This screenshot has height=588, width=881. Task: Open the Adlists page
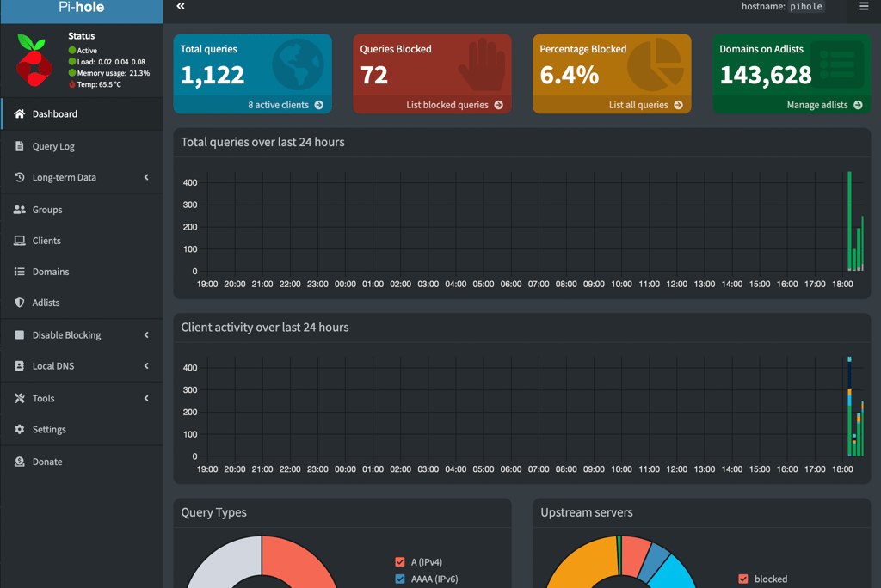82,302
